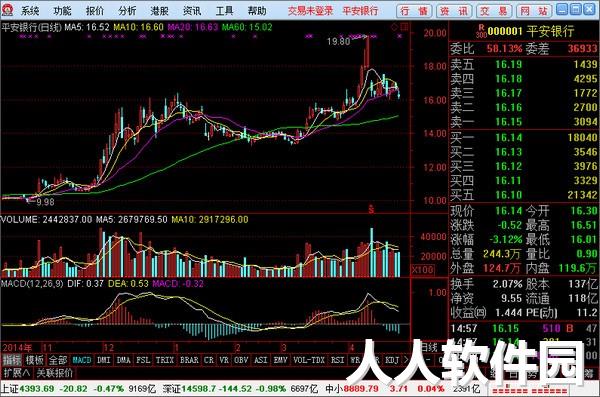Switch to the 模板 tab
Viewport: 600px width, 397px height.
(34, 360)
